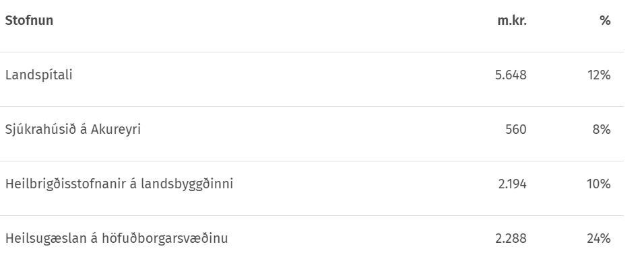Viewport: 644px width, 263px height.
Task: Select Heilsugæslan á höfuðborgarsvæðinu row label
Action: [x=117, y=239]
